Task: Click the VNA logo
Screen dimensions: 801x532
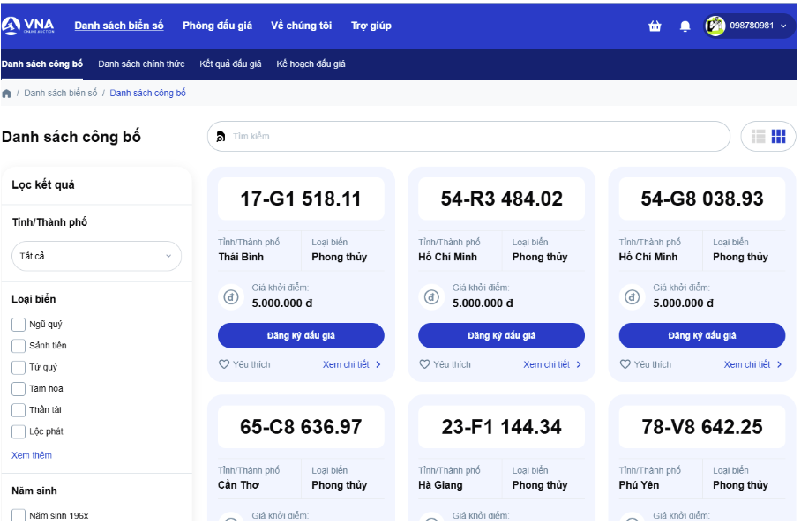Action: pyautogui.click(x=28, y=25)
